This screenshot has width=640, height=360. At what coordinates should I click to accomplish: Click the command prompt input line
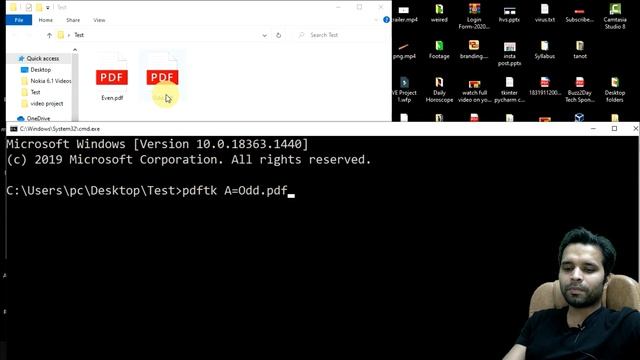click(150, 191)
